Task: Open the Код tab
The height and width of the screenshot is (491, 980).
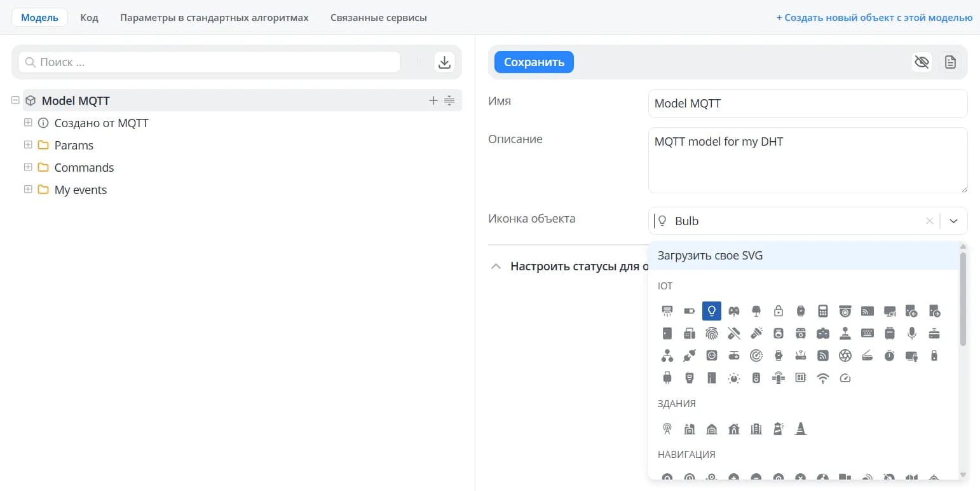Action: tap(90, 18)
